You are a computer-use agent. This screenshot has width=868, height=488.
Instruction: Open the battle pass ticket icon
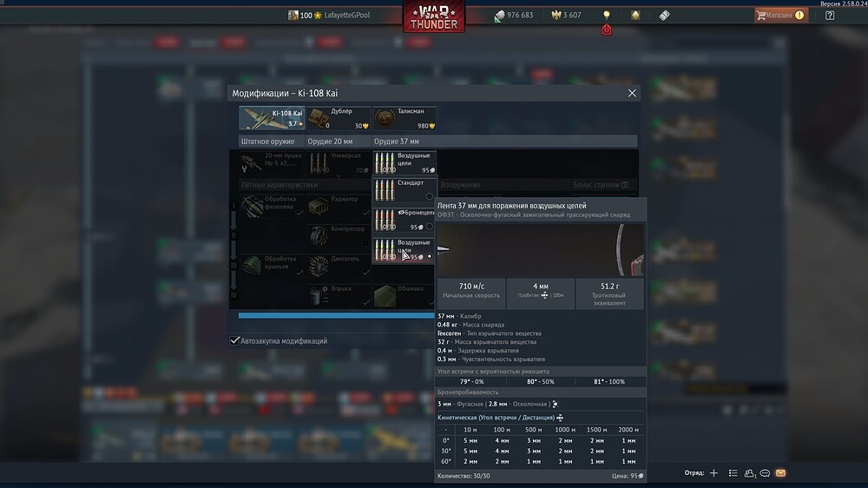[664, 16]
